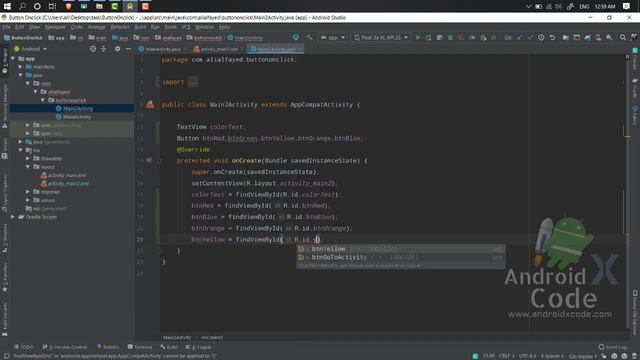The height and width of the screenshot is (360, 640).
Task: Click the Git update project arrow icon
Action: [x=519, y=38]
